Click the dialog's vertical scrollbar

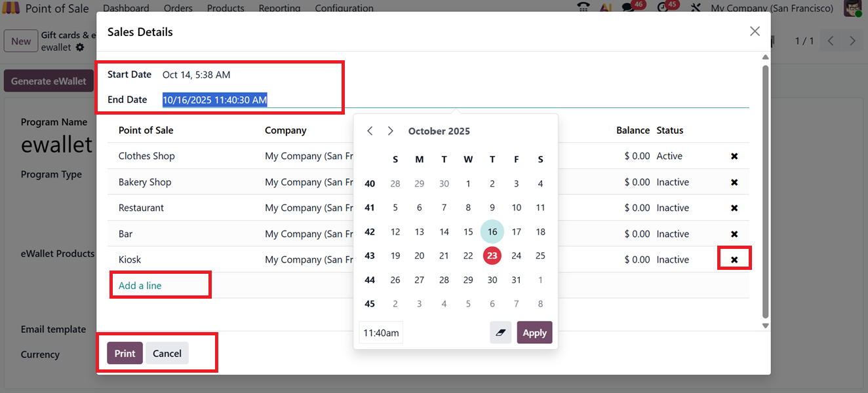pyautogui.click(x=765, y=190)
